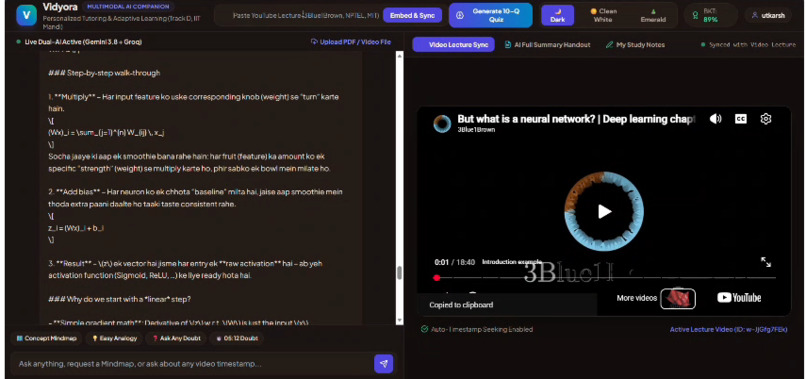Viewport: 806px width, 379px height.
Task: Click the More videos thumbnail
Action: 677,298
